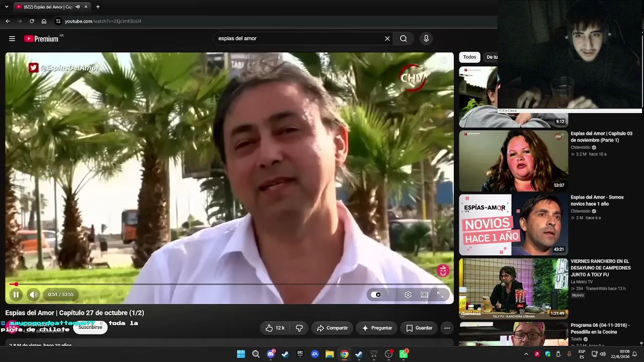Screen dimensions: 644x362
Task: Open 'Espías del Amor - Somos novios' title
Action: pyautogui.click(x=597, y=201)
